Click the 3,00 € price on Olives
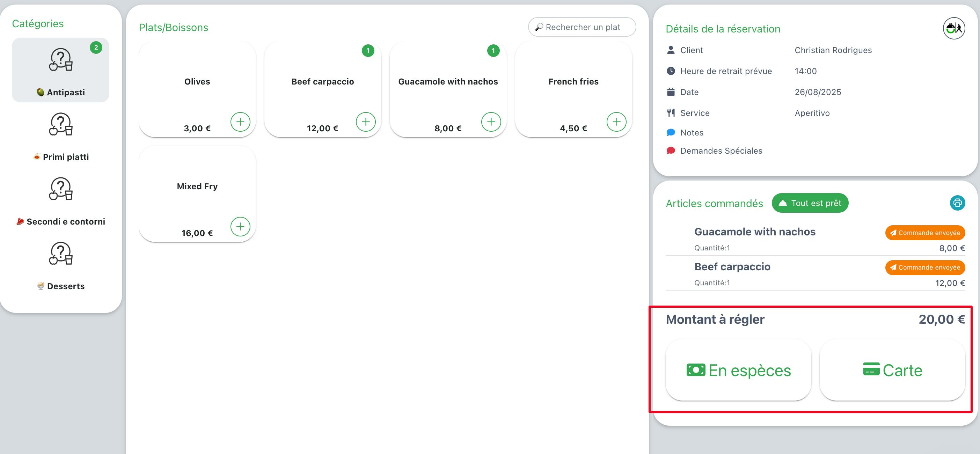Image resolution: width=980 pixels, height=454 pixels. 197,128
